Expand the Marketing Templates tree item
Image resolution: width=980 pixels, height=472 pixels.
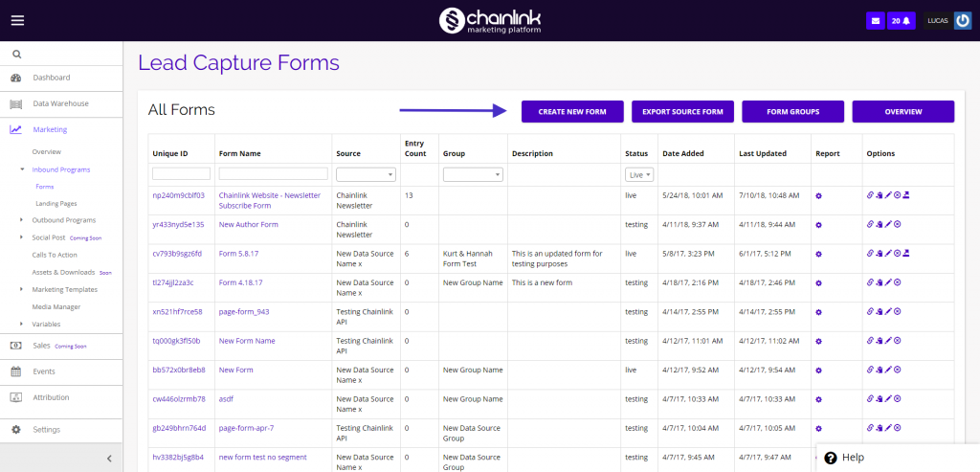point(22,289)
